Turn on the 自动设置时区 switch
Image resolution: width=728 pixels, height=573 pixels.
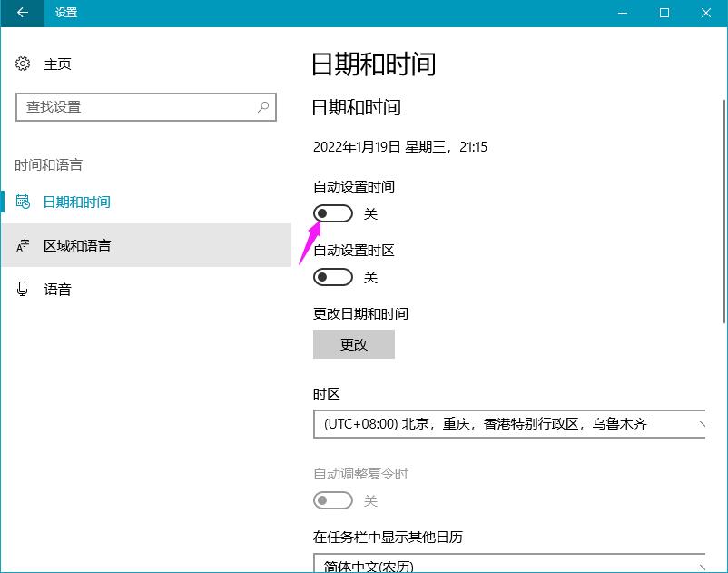click(332, 277)
